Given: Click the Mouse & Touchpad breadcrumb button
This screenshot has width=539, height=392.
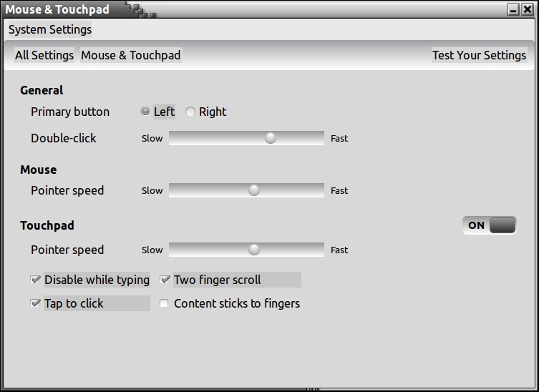Looking at the screenshot, I should pos(131,55).
